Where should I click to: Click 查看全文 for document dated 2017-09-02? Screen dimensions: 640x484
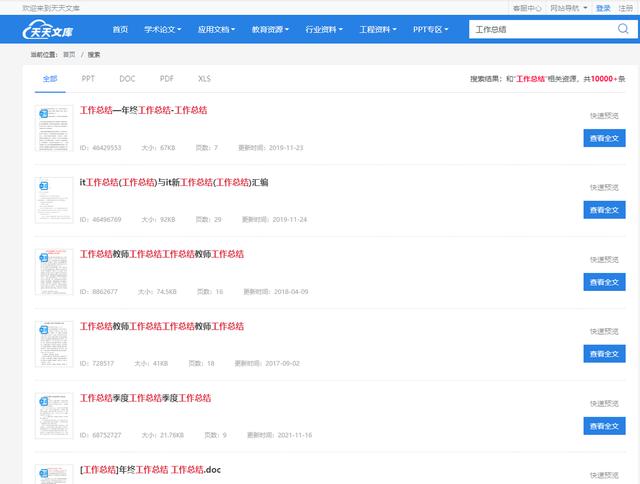(604, 354)
